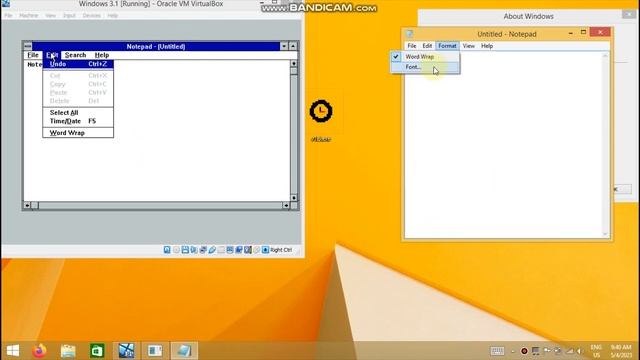This screenshot has width=640, height=360.
Task: Open Edit menu in Untitled - Notepad
Action: pyautogui.click(x=427, y=46)
